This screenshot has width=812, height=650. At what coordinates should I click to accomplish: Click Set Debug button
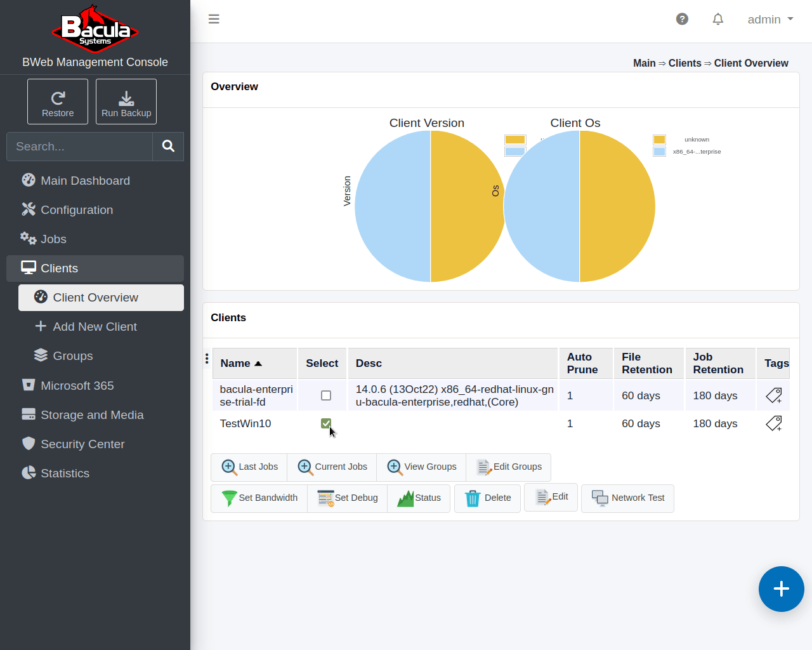[348, 498]
